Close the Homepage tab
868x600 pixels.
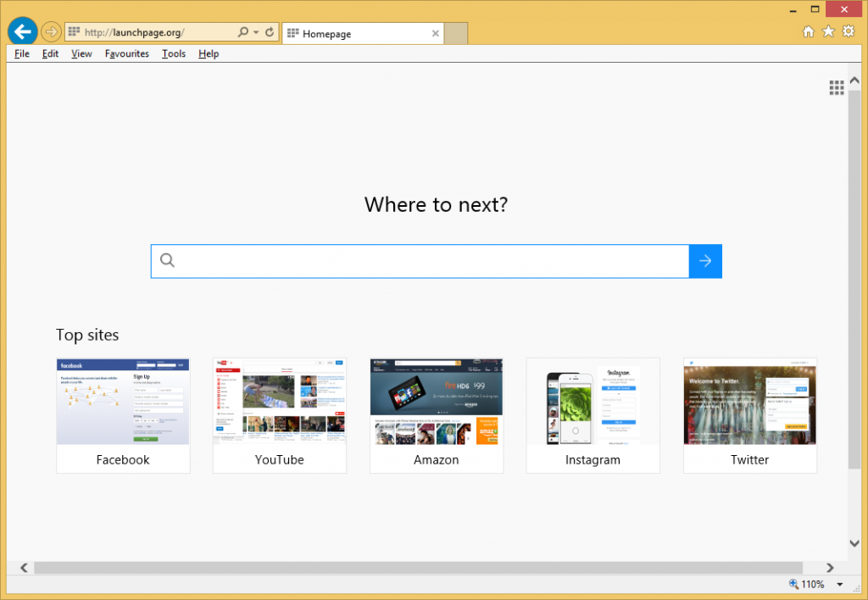436,34
